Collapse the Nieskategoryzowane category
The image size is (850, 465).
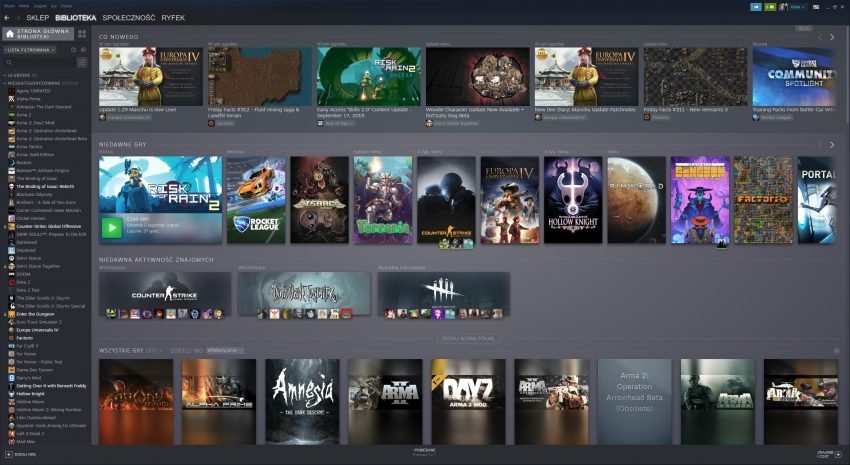(4, 83)
